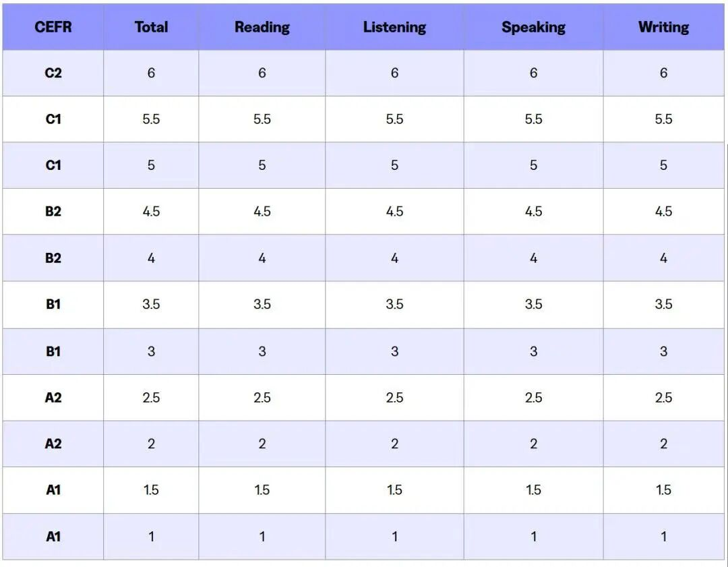This screenshot has height=567, width=728.
Task: Click the Listening cell showing 2.5
Action: [x=394, y=398]
